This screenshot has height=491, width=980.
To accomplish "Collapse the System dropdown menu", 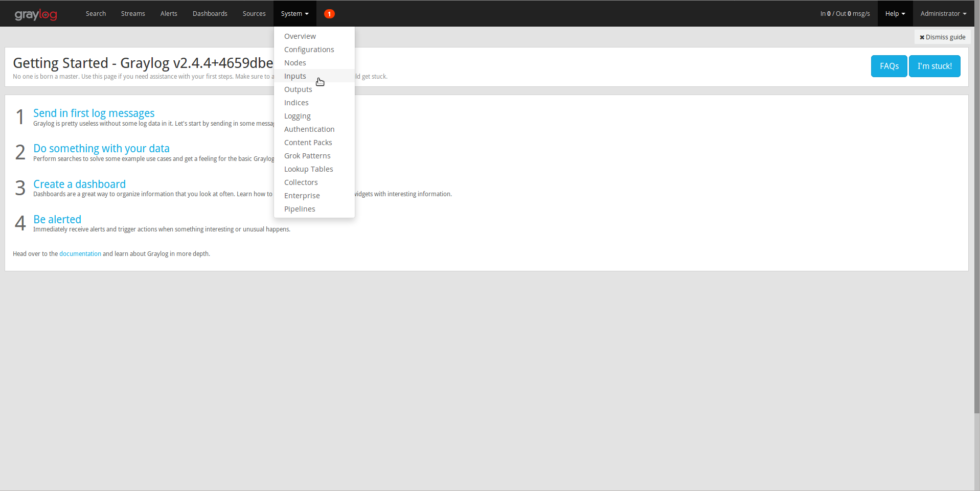I will tap(295, 14).
